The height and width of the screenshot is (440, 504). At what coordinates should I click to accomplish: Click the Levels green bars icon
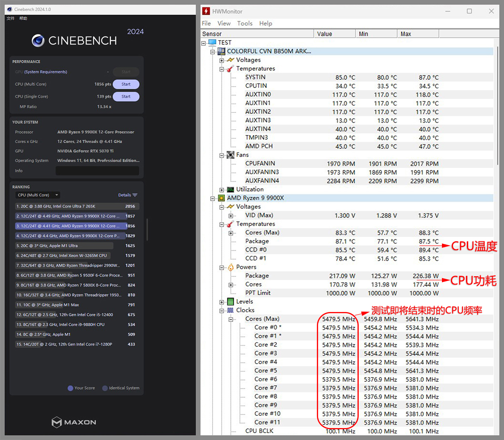230,302
